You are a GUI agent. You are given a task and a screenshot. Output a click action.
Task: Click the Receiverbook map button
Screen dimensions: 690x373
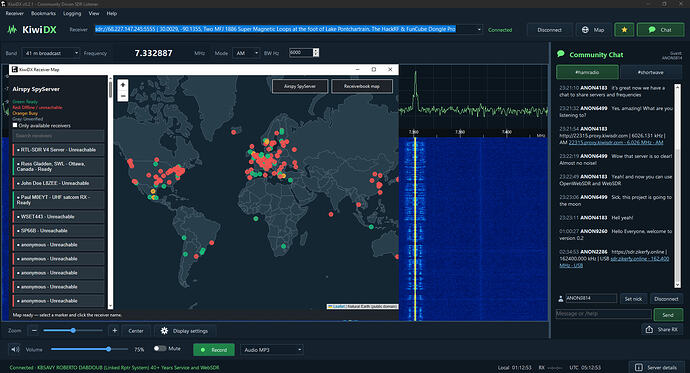[362, 86]
